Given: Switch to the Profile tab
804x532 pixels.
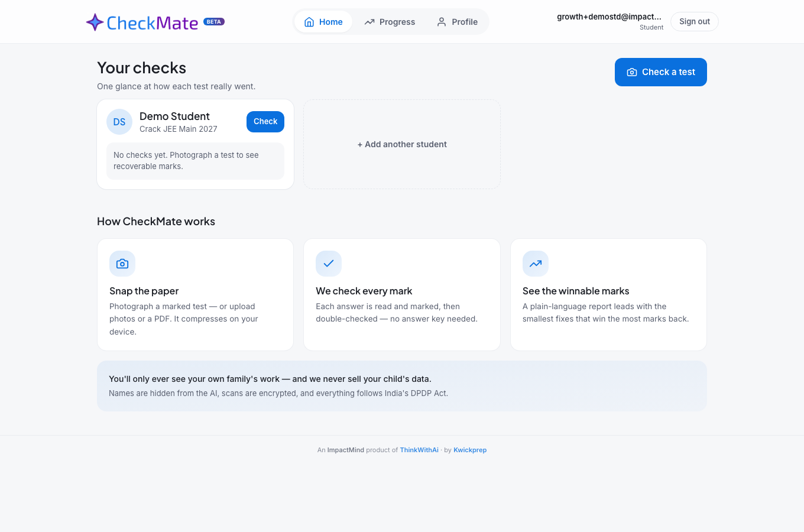Looking at the screenshot, I should point(457,22).
